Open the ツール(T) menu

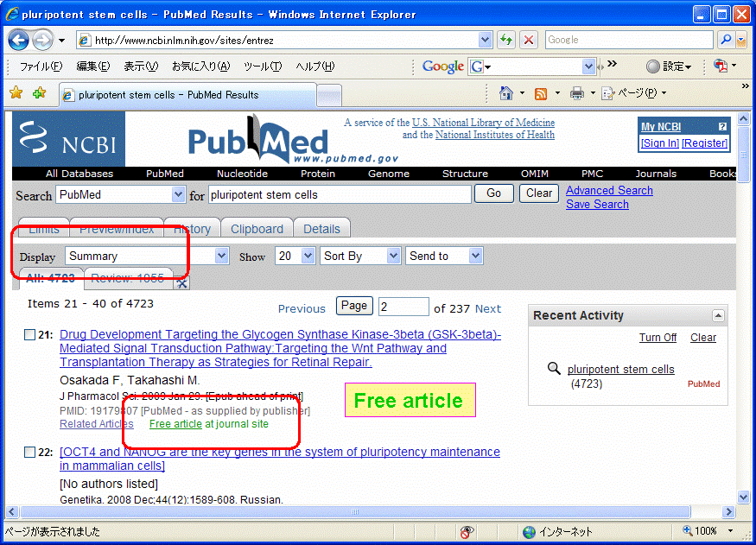click(263, 67)
